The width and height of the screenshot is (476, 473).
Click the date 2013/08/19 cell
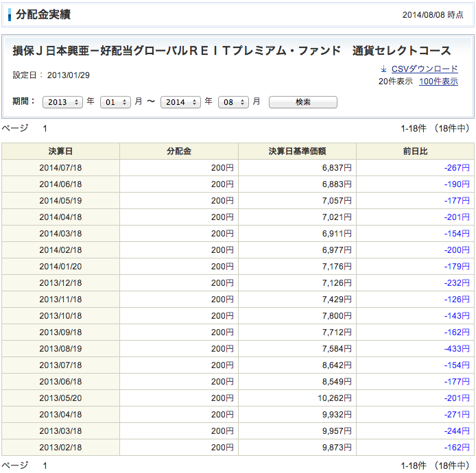[x=60, y=349]
